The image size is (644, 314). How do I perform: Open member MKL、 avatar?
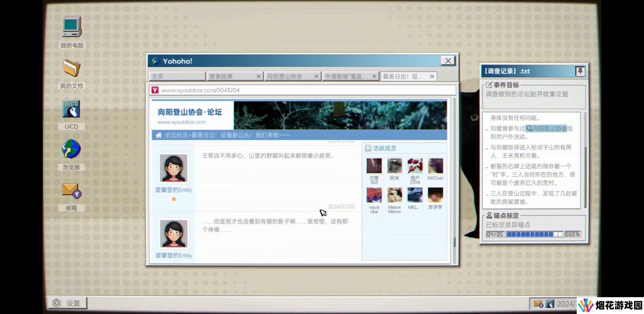click(x=415, y=195)
